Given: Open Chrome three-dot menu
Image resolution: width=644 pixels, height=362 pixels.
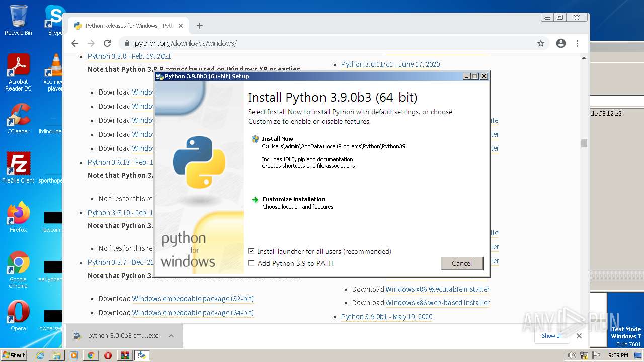Looking at the screenshot, I should coord(578,43).
